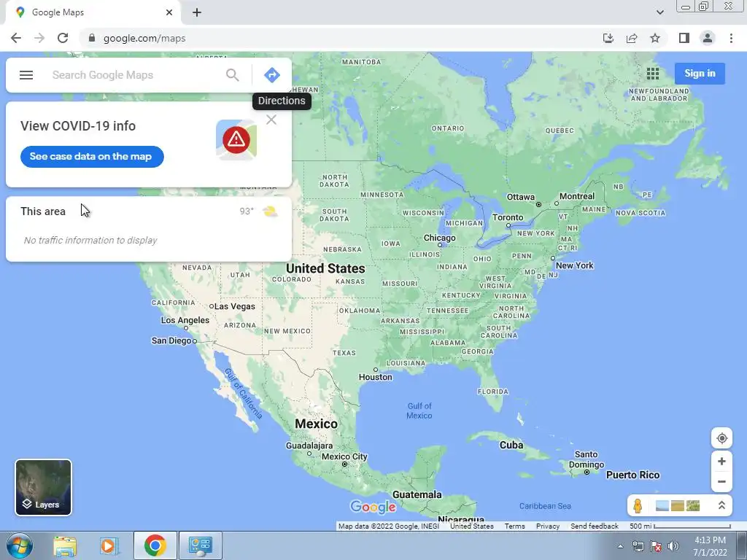The image size is (747, 560).
Task: Pick up the Street View Pegman
Action: [x=638, y=506]
